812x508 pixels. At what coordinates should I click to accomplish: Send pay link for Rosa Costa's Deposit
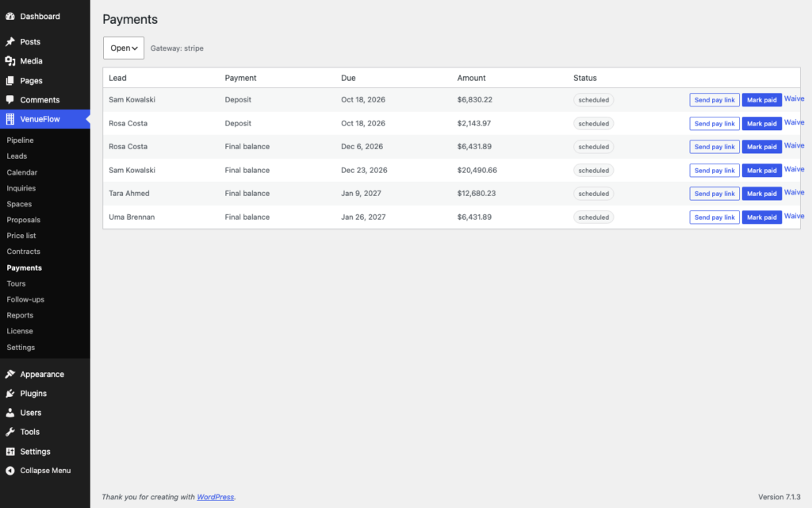[714, 123]
